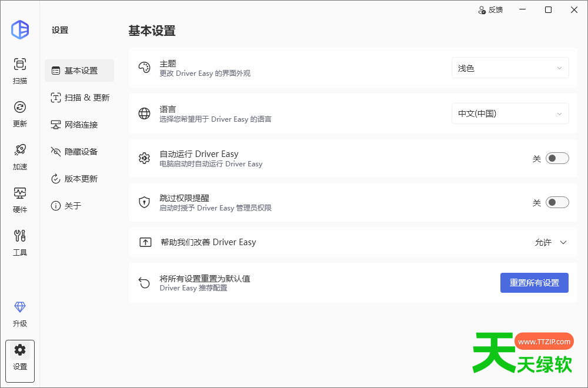Click the shield icon beside 跳过权限提醒
The image size is (588, 388).
[x=145, y=202]
